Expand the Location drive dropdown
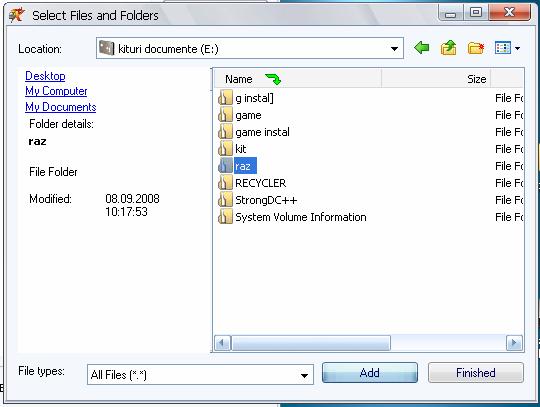This screenshot has width=540, height=407. [x=395, y=49]
